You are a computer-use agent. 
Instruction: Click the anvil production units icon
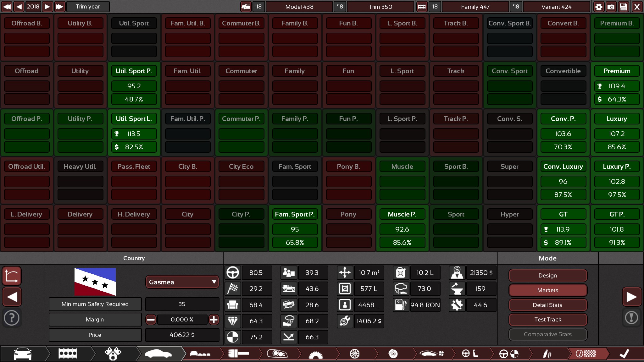tap(457, 288)
